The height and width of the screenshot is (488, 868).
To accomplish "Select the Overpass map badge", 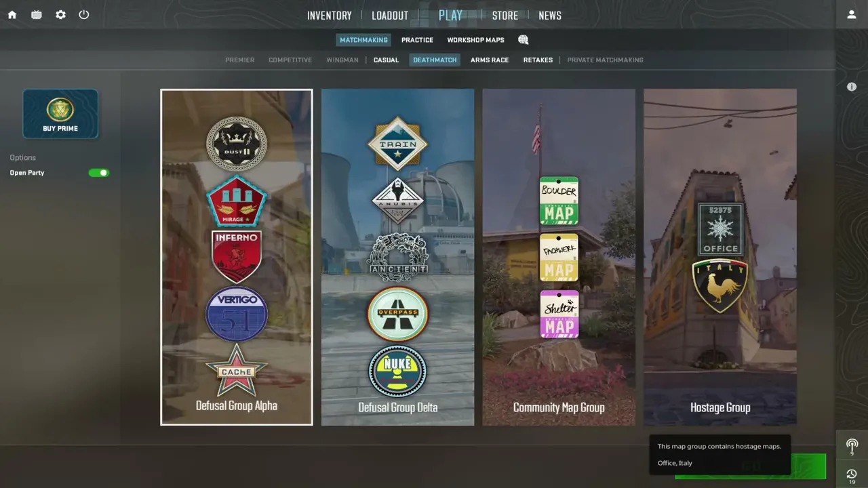I will coord(398,314).
